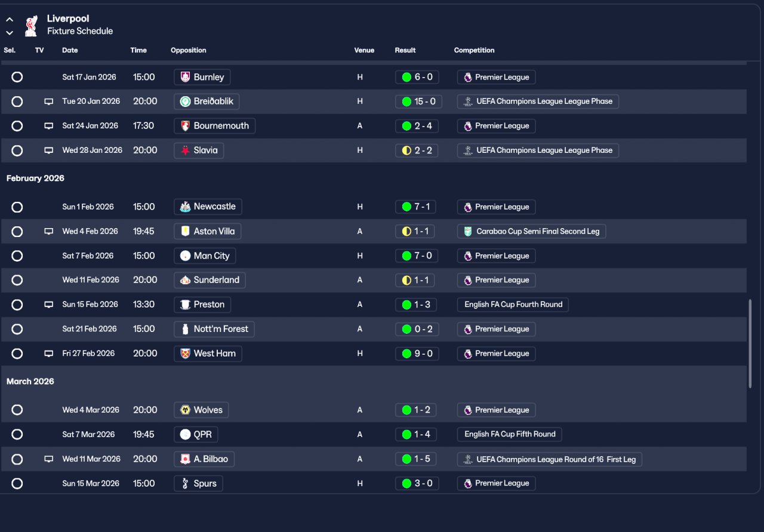
Task: View the 7 - 1 result against Newcastle
Action: [415, 207]
